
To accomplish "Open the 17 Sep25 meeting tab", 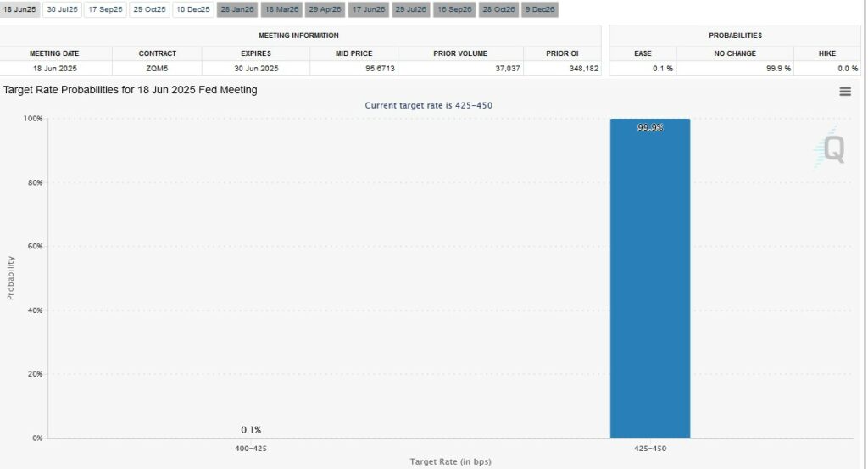I will tap(106, 9).
